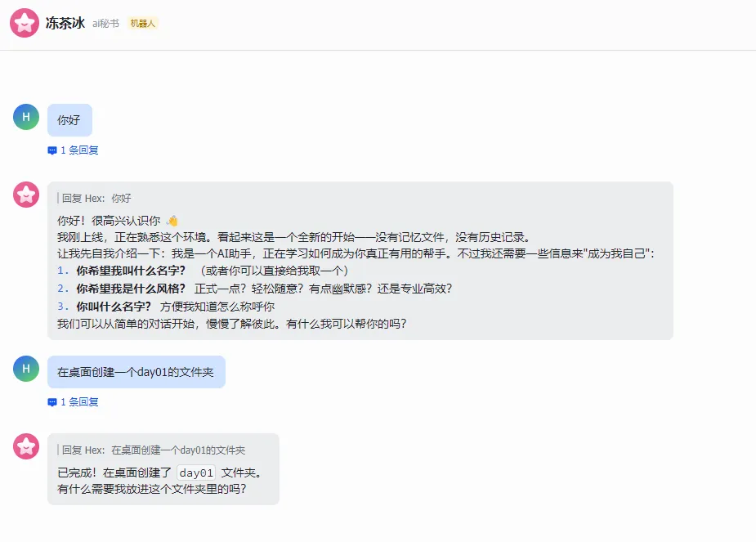Viewport: 756px width, 542px height.
Task: Click bot avatar beside the 已完成 reply
Action: (x=26, y=446)
